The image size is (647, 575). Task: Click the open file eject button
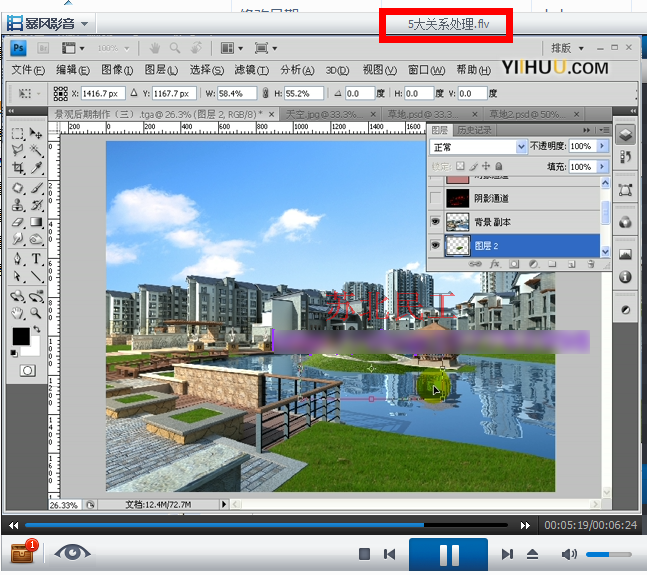pyautogui.click(x=532, y=554)
